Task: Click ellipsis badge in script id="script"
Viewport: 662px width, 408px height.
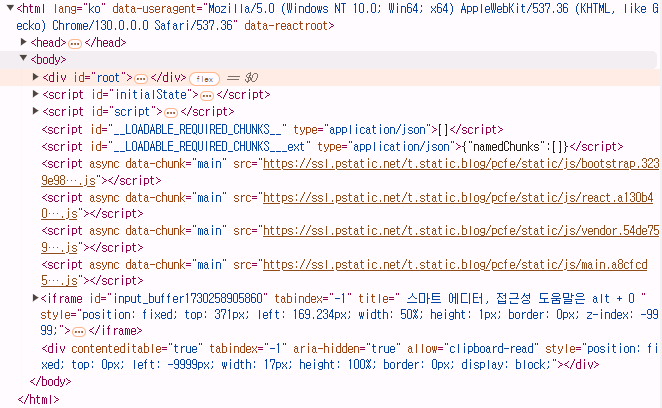Action: tap(171, 113)
